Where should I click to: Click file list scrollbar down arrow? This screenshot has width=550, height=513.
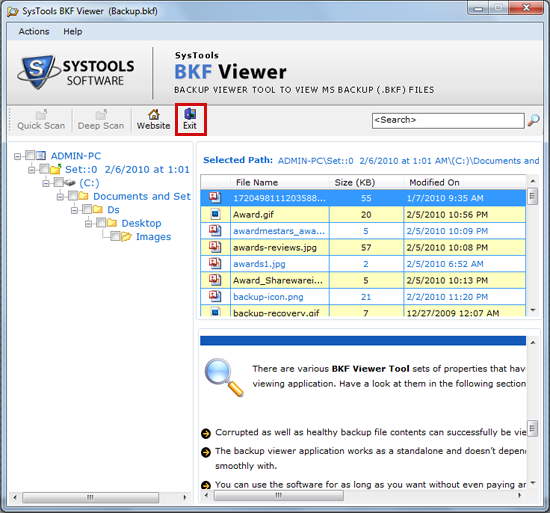[x=533, y=310]
